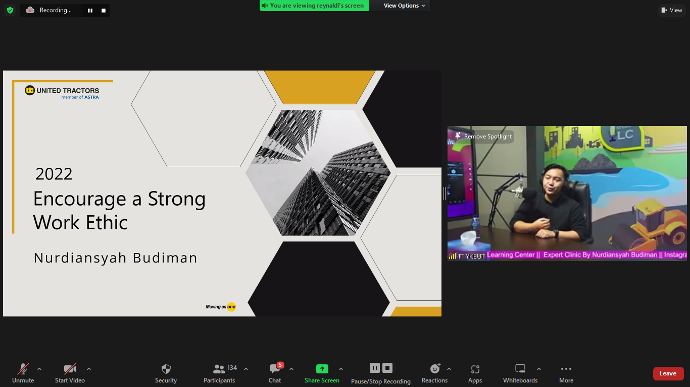Viewport: 690px width, 387px height.
Task: Stop the recording in top bar
Action: click(103, 11)
